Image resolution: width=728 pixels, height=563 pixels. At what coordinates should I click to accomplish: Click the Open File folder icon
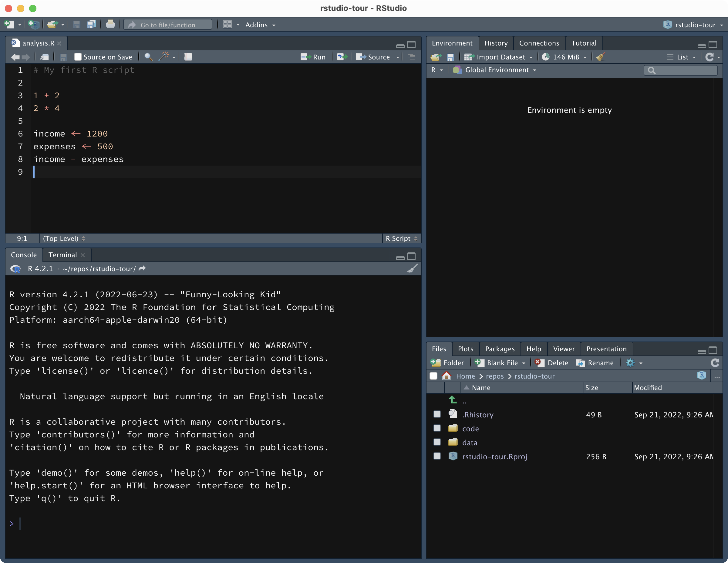tap(52, 24)
